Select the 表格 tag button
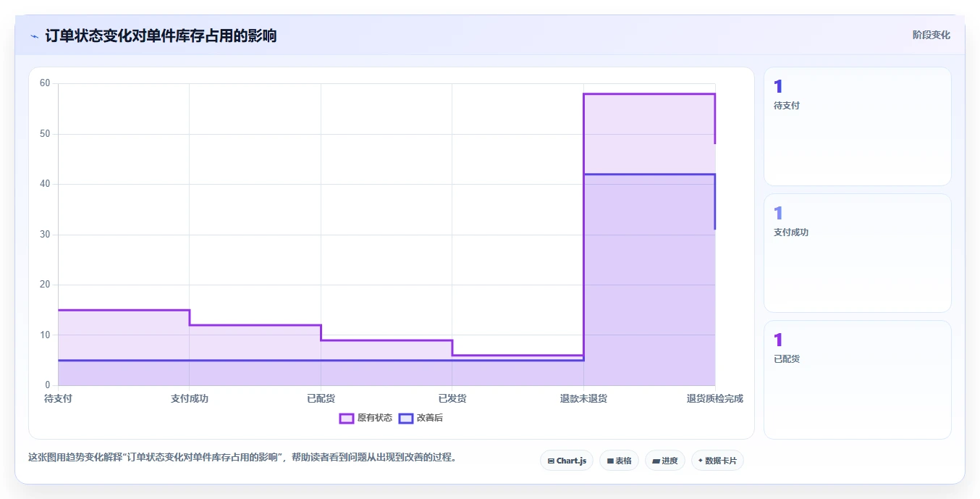The width and height of the screenshot is (980, 499). tap(619, 461)
